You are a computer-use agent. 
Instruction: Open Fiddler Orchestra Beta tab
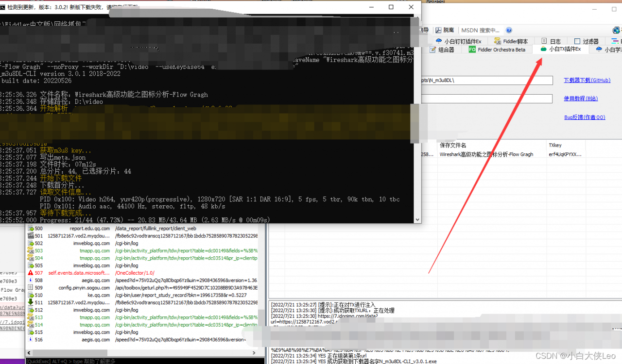[x=497, y=50]
